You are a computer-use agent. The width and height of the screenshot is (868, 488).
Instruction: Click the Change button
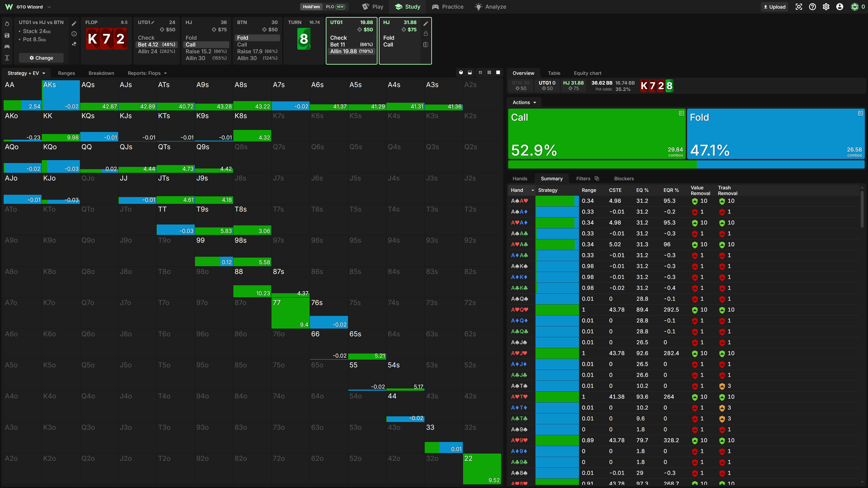[41, 58]
